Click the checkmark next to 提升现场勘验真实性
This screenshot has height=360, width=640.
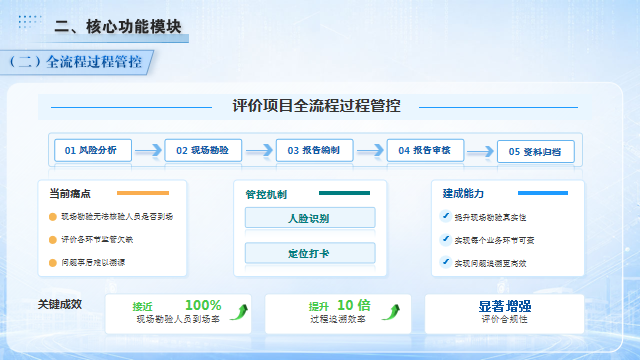(x=446, y=216)
